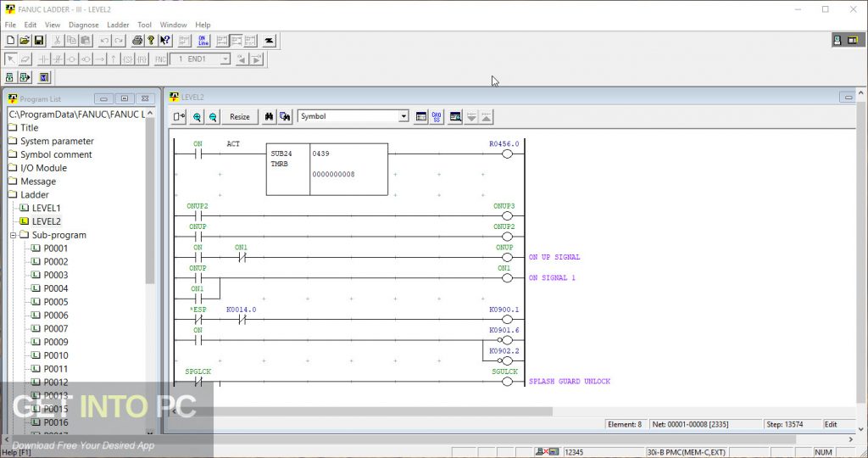Open a program with the folder icon
Viewport: 868px width, 458px height.
[25, 41]
